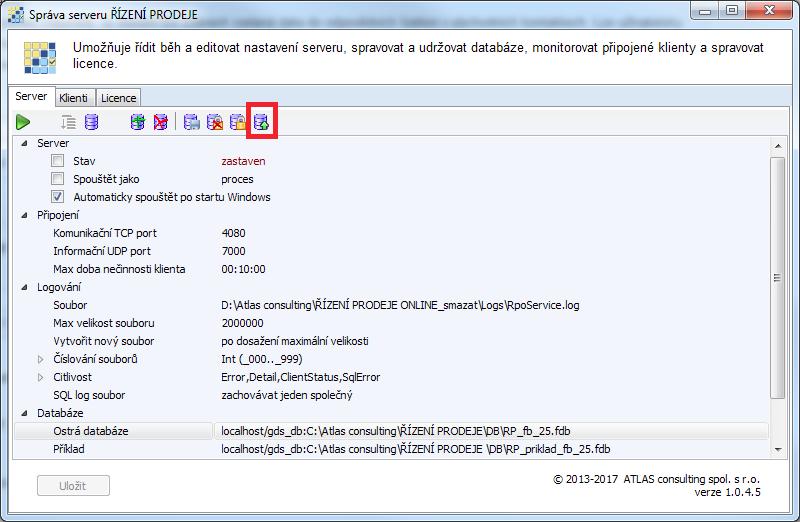Click database icon with red X badge
The image size is (800, 522).
click(x=215, y=122)
